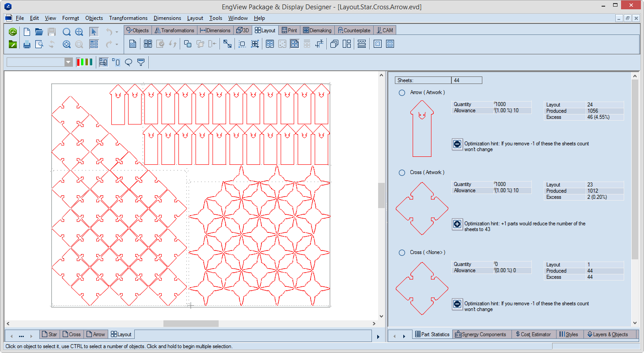Click the Print icon in toolbar

pyautogui.click(x=27, y=44)
